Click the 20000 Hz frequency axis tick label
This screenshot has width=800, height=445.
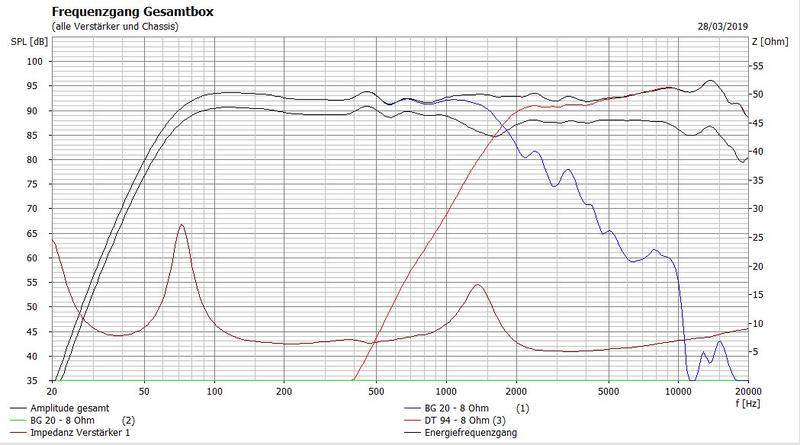tap(748, 391)
